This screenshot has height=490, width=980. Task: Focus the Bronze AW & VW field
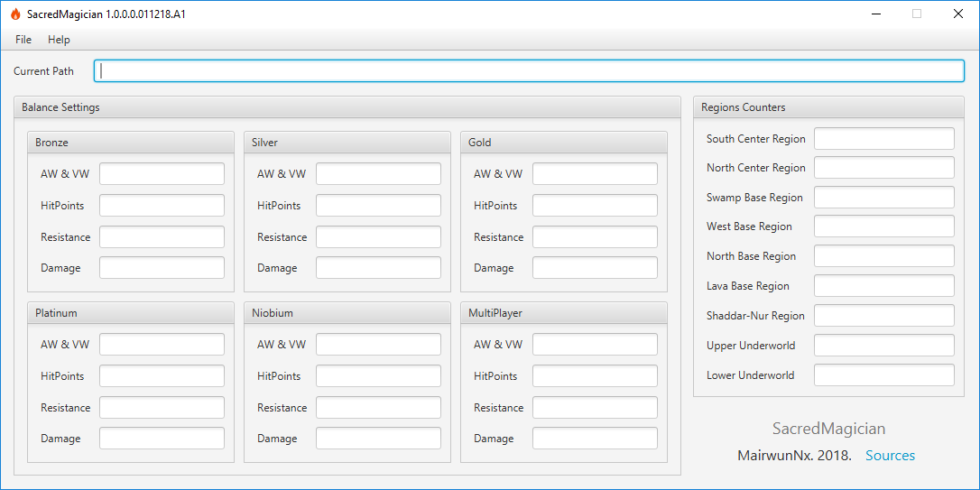tap(162, 174)
